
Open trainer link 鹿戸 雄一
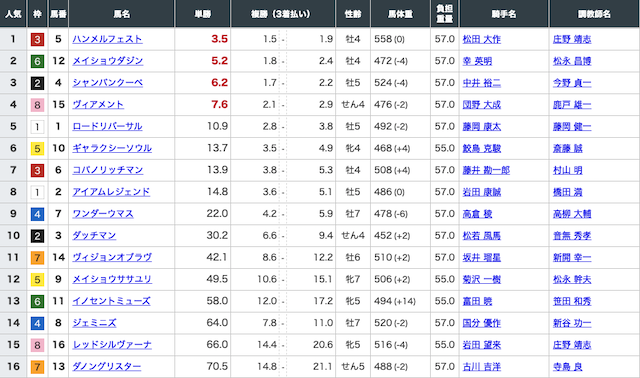tap(572, 105)
